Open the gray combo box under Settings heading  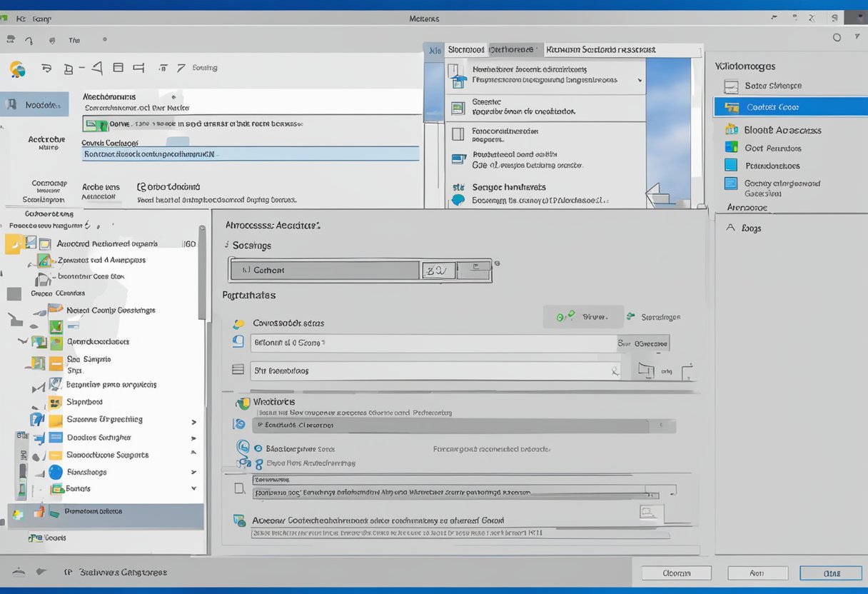click(x=325, y=270)
